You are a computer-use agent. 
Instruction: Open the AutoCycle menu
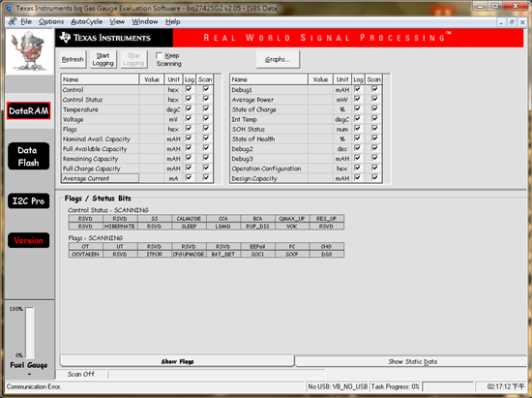(86, 21)
